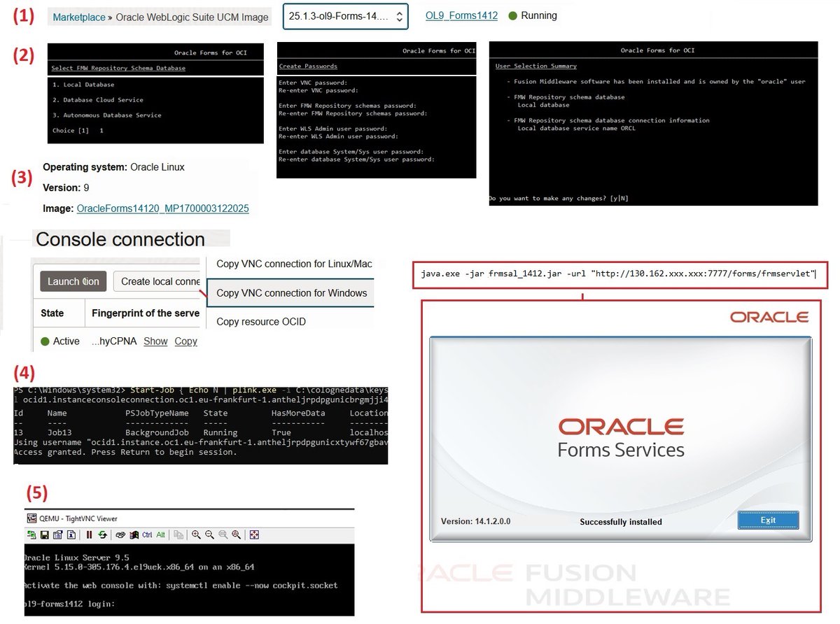Image resolution: width=840 pixels, height=624 pixels.
Task: Show TightVNC connection info icon
Action: (x=71, y=534)
